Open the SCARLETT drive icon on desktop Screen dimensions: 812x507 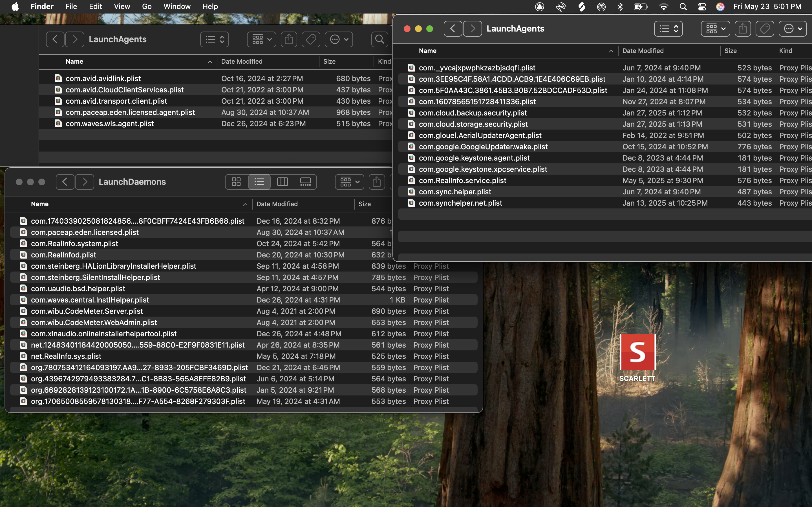(637, 352)
